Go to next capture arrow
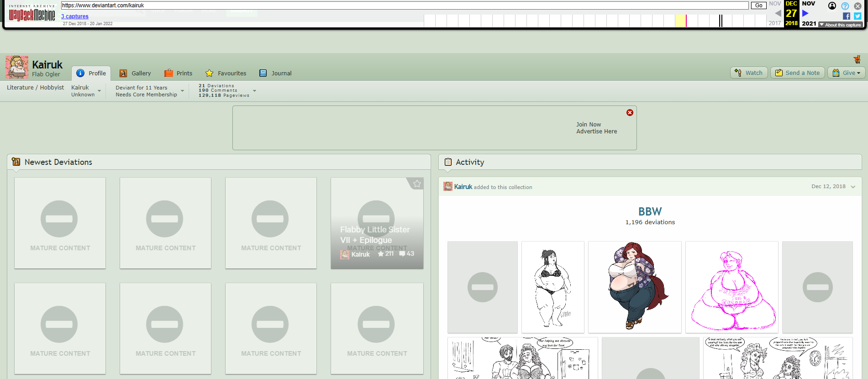 [805, 13]
